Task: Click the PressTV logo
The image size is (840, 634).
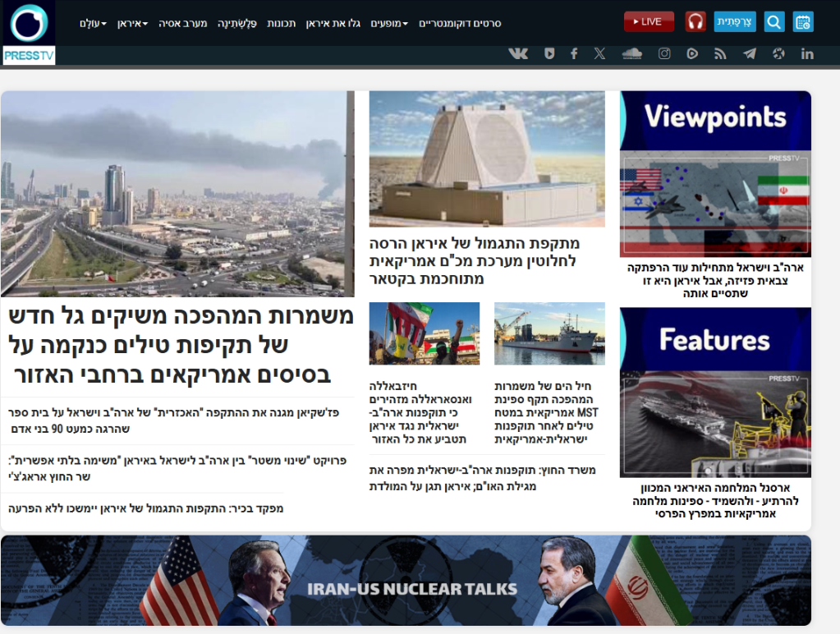Action: [29, 33]
